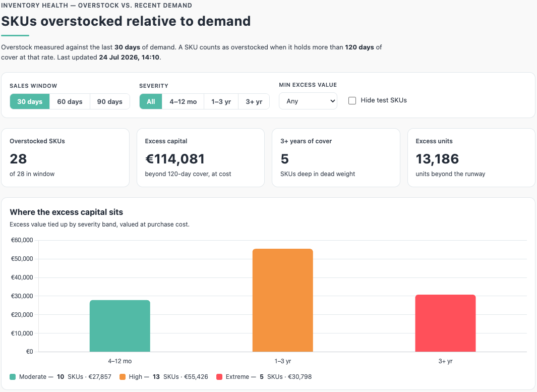This screenshot has width=537, height=392.
Task: Select the All severity filter
Action: [151, 101]
